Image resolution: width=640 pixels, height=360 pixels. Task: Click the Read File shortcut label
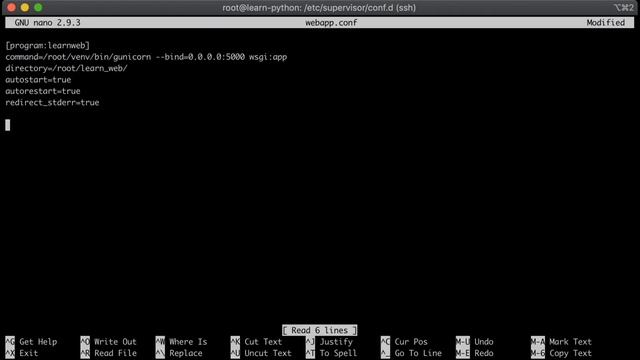click(115, 353)
